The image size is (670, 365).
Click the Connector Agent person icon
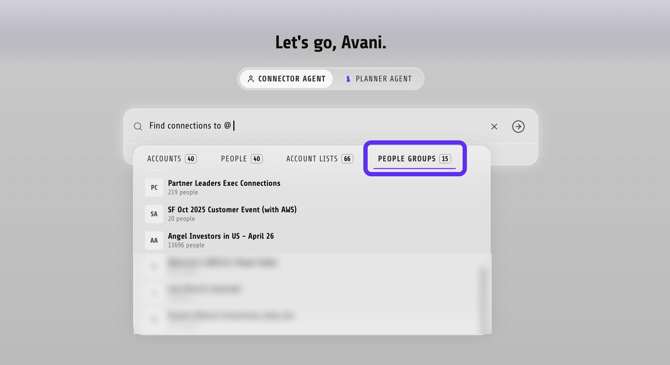tap(251, 79)
